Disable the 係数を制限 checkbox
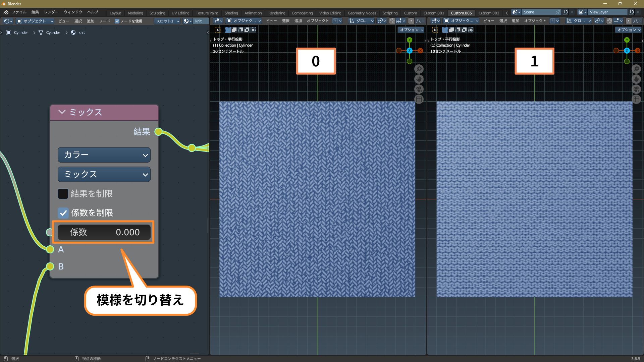 coord(63,213)
